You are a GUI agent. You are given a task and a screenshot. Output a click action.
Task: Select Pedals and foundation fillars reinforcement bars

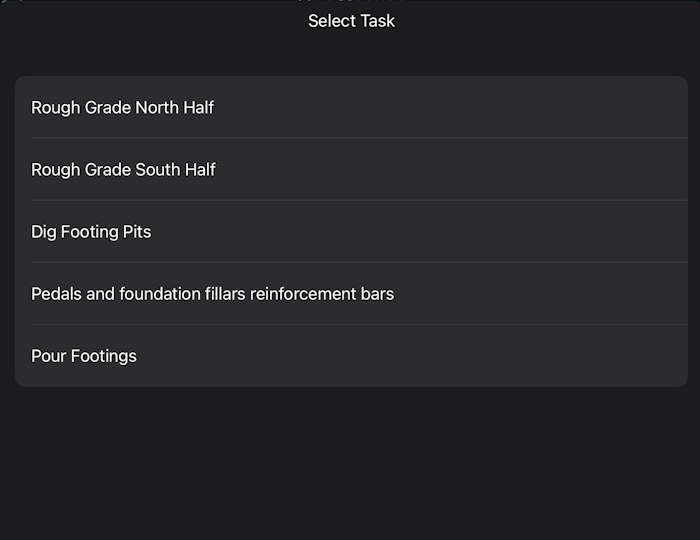click(213, 293)
